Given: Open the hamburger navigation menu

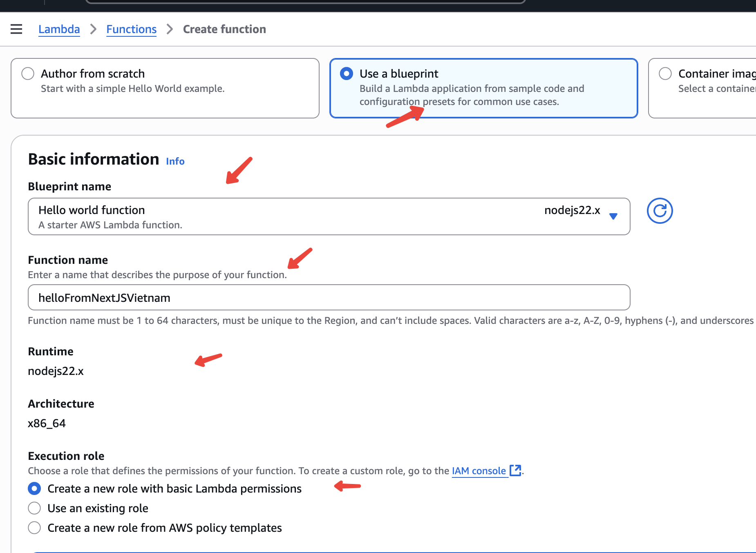Looking at the screenshot, I should 16,29.
